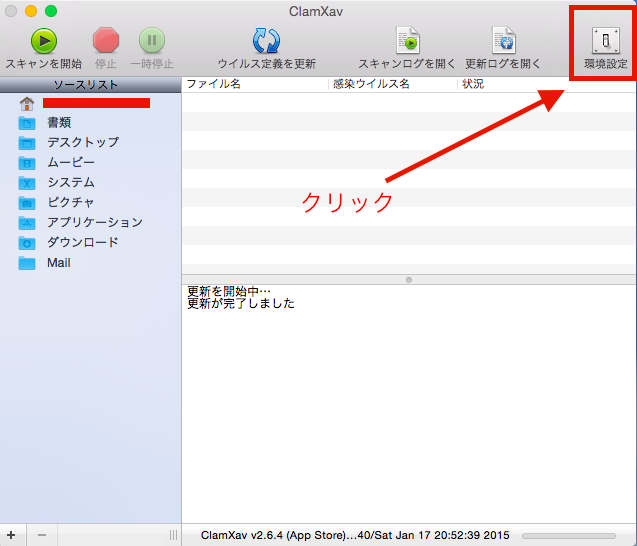Click the ClamXav v2.6.4 status text
Image resolution: width=637 pixels, height=546 pixels.
coord(355,535)
